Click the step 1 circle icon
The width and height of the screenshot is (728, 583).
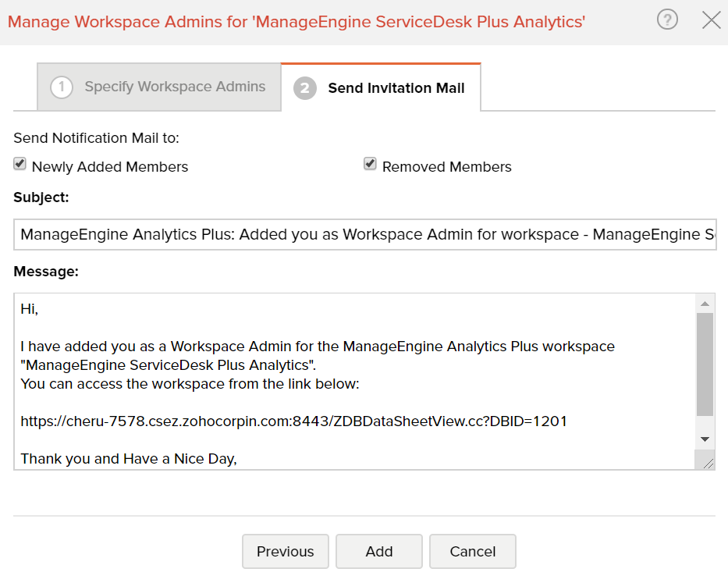click(x=62, y=87)
